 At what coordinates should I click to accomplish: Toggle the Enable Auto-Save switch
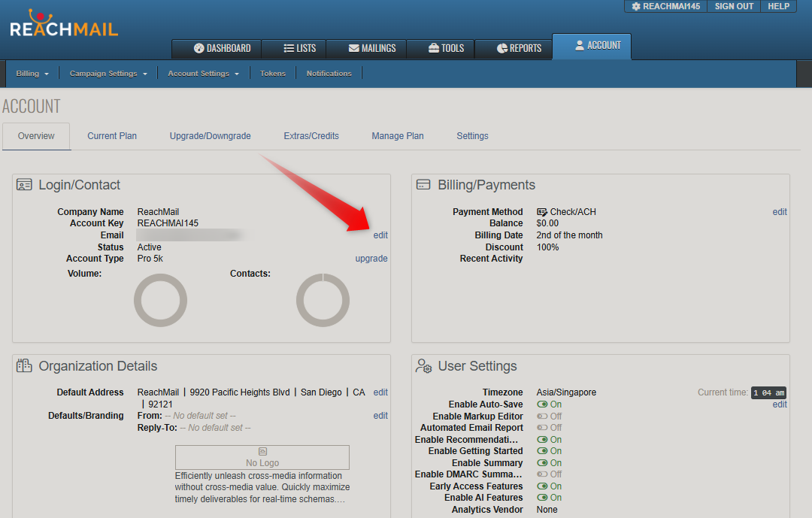542,404
